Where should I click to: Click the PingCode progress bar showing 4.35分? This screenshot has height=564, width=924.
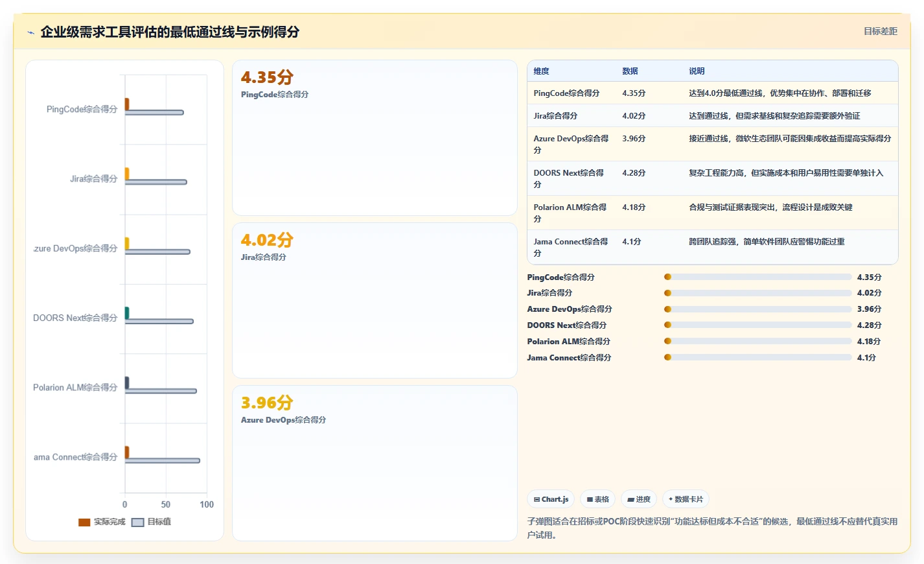(758, 277)
